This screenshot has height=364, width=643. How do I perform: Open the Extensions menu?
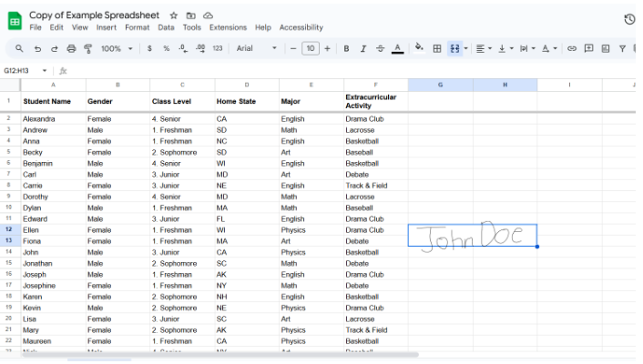(x=228, y=27)
